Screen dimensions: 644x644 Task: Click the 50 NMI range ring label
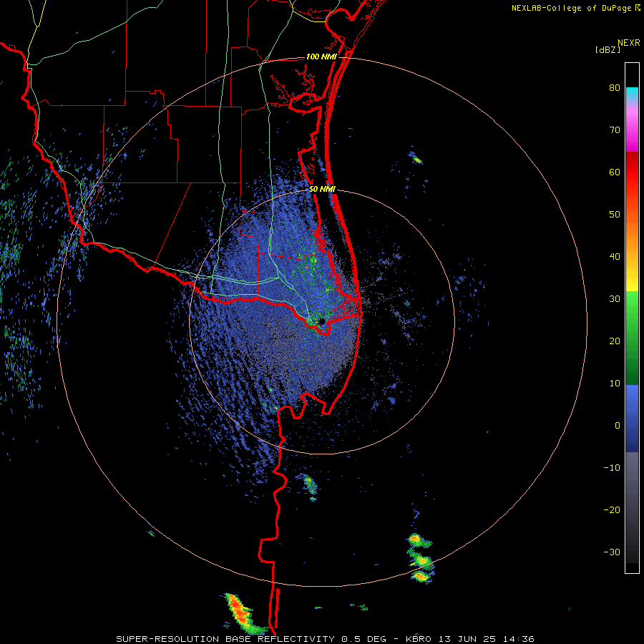pos(323,190)
